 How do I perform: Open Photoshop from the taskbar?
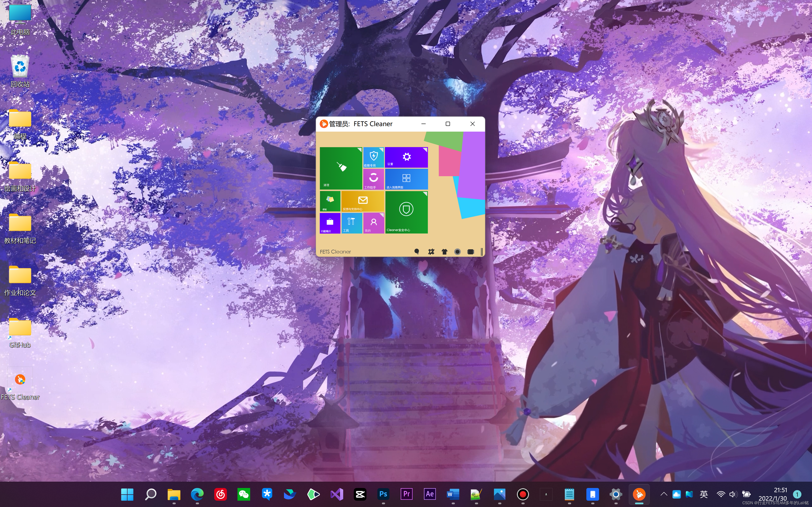[383, 494]
